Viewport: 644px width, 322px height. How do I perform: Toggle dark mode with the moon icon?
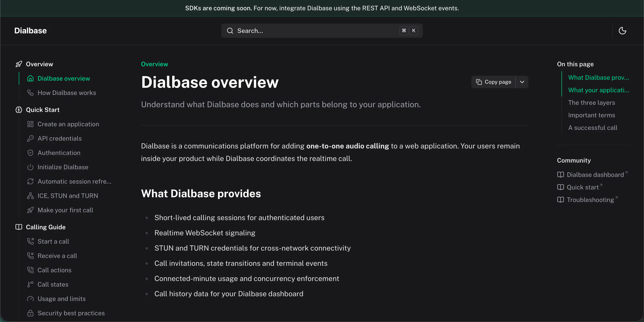click(622, 30)
